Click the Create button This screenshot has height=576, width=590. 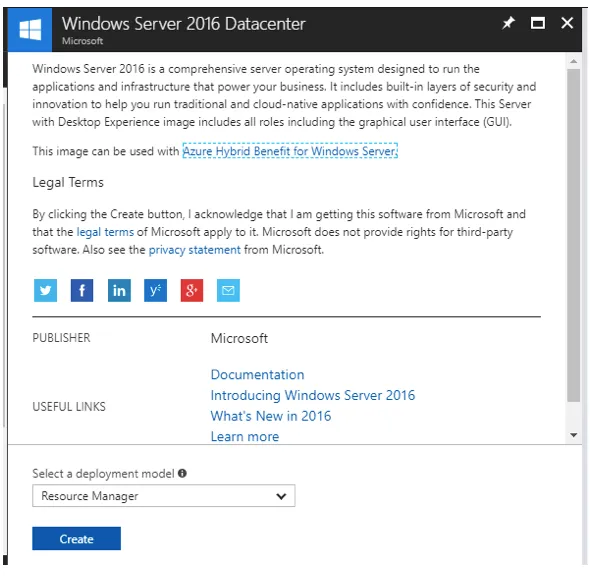(x=76, y=539)
